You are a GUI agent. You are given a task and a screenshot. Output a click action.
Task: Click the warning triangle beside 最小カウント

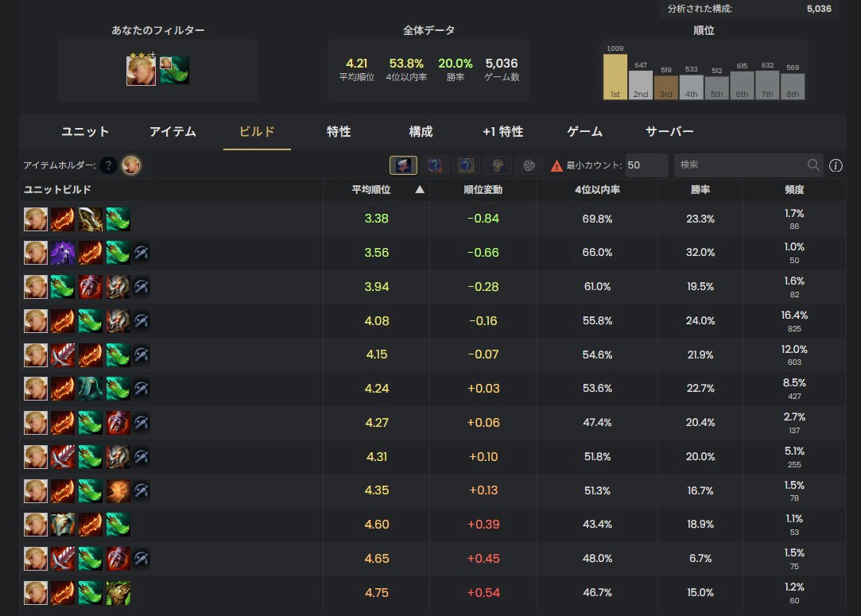click(557, 165)
